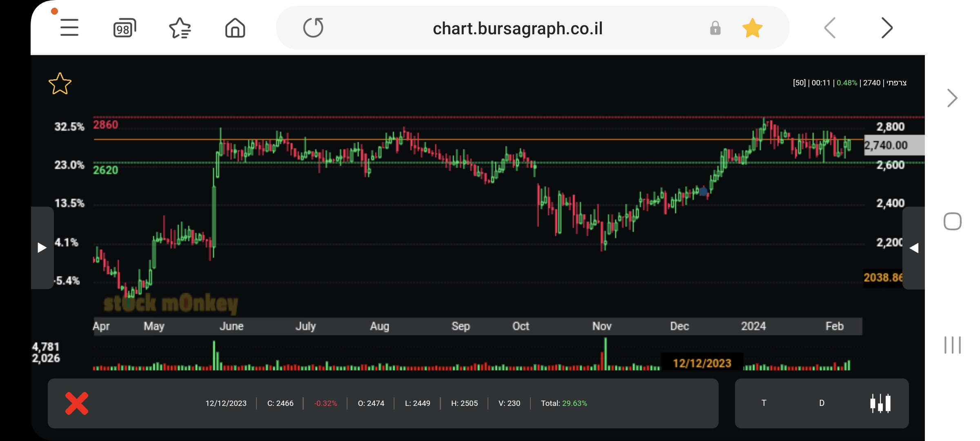980x441 pixels.
Task: Open the browser hamburger menu
Action: tap(69, 28)
